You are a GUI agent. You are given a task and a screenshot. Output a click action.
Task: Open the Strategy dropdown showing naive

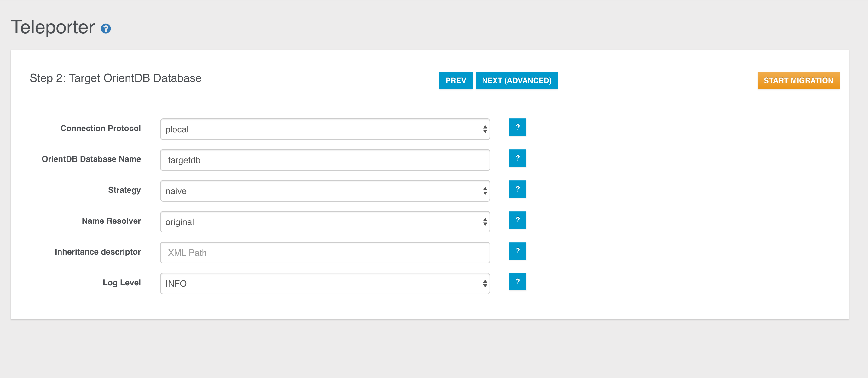[x=325, y=191]
